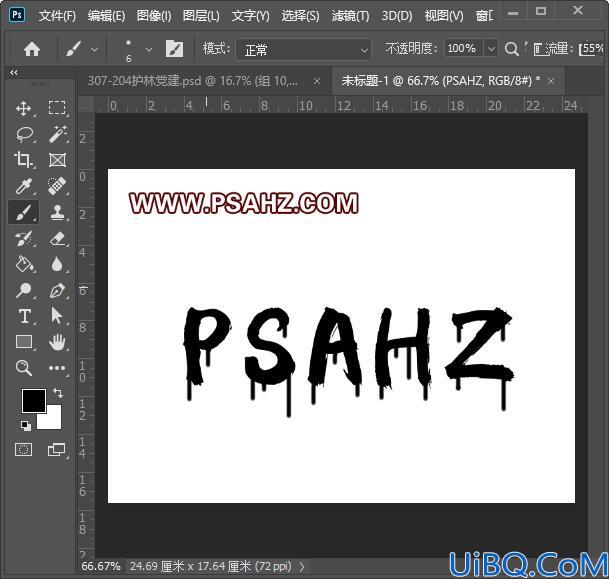This screenshot has height=579, width=609.
Task: Open the brush preset picker dropdown
Action: (149, 50)
